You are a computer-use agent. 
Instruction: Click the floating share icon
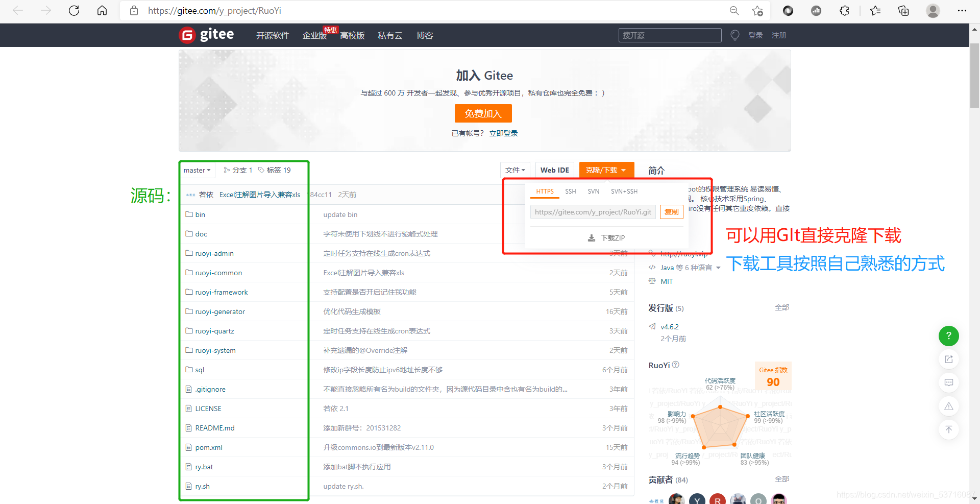click(948, 359)
